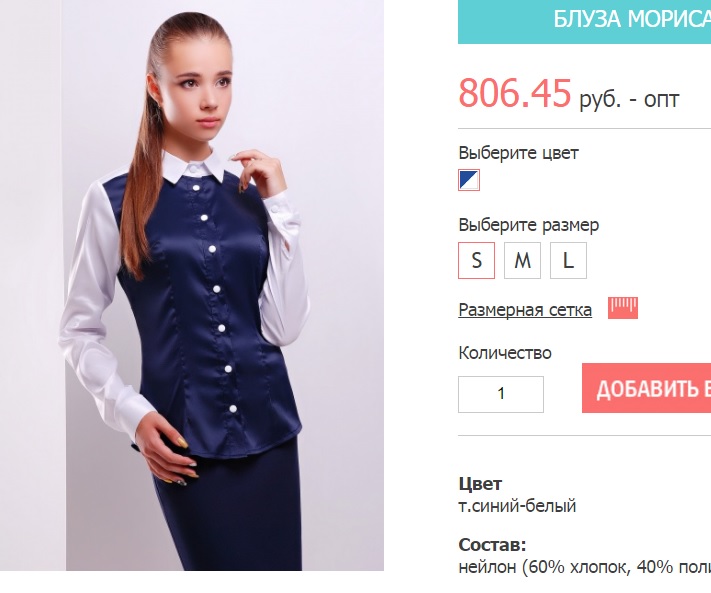Choose size L

click(568, 260)
